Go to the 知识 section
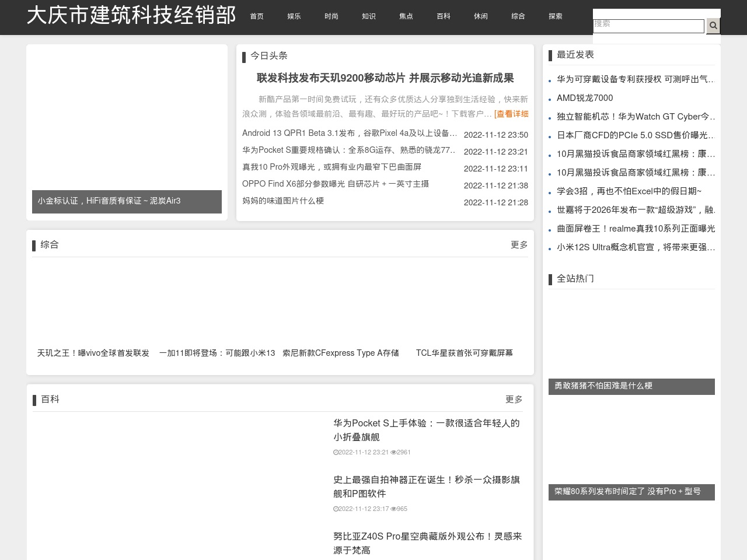This screenshot has height=560, width=747. (369, 16)
